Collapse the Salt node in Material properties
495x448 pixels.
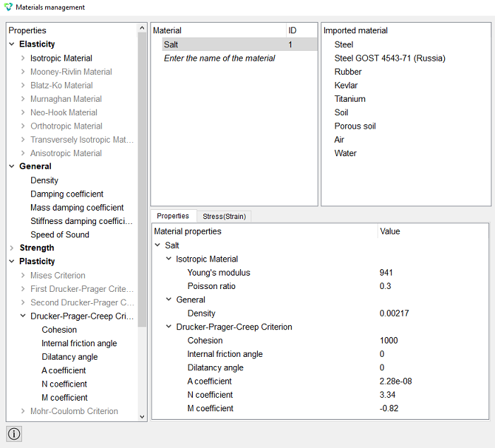coord(157,245)
